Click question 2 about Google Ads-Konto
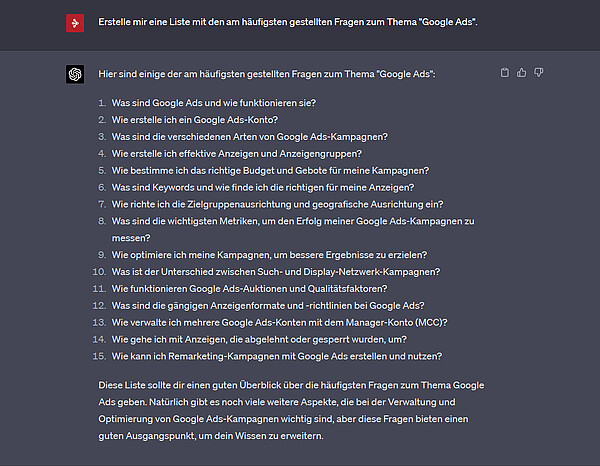Screen dimensions: 600x466 [x=195, y=120]
